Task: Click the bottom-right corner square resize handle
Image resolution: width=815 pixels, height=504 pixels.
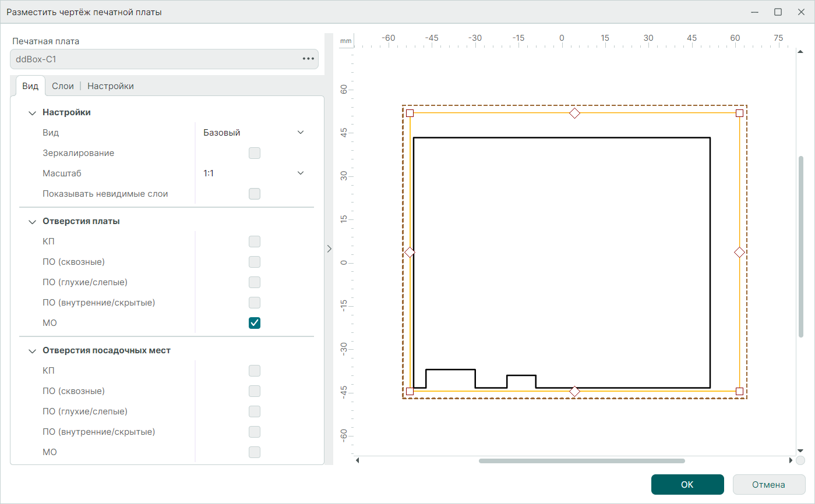Action: click(739, 391)
